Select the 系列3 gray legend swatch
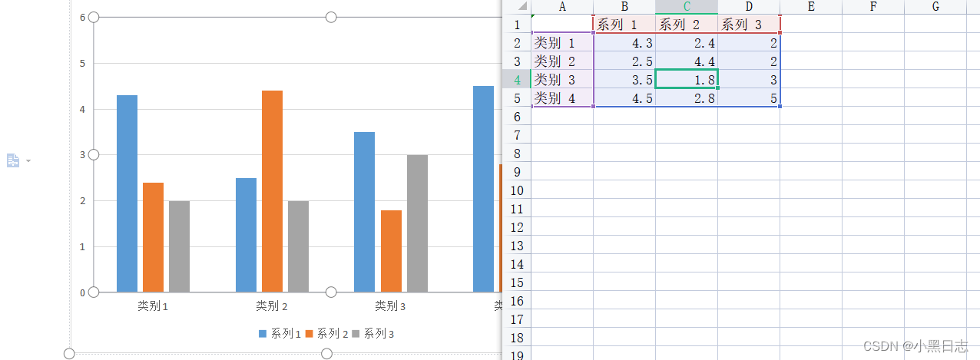The height and width of the screenshot is (360, 980). coord(356,334)
